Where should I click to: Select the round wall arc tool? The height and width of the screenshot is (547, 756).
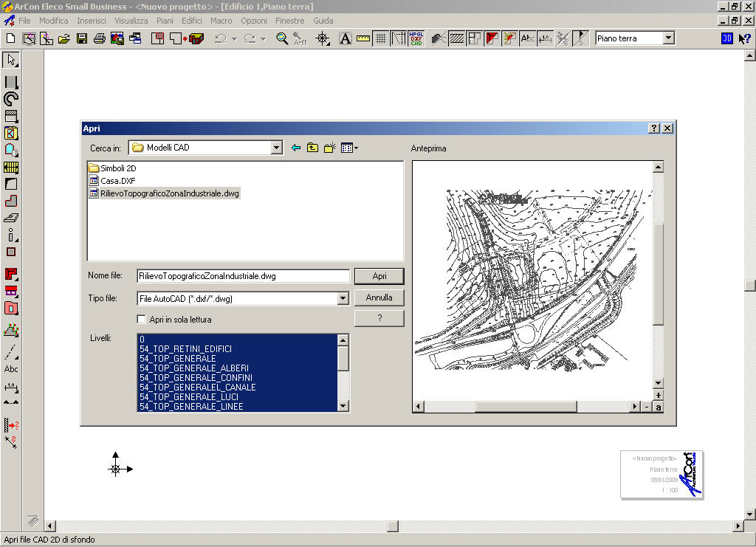(x=11, y=99)
